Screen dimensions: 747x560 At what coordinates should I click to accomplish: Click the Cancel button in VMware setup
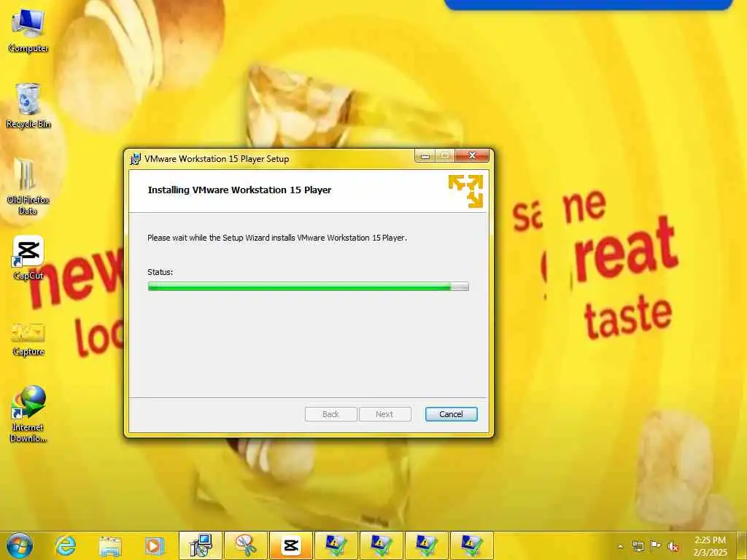(x=451, y=414)
